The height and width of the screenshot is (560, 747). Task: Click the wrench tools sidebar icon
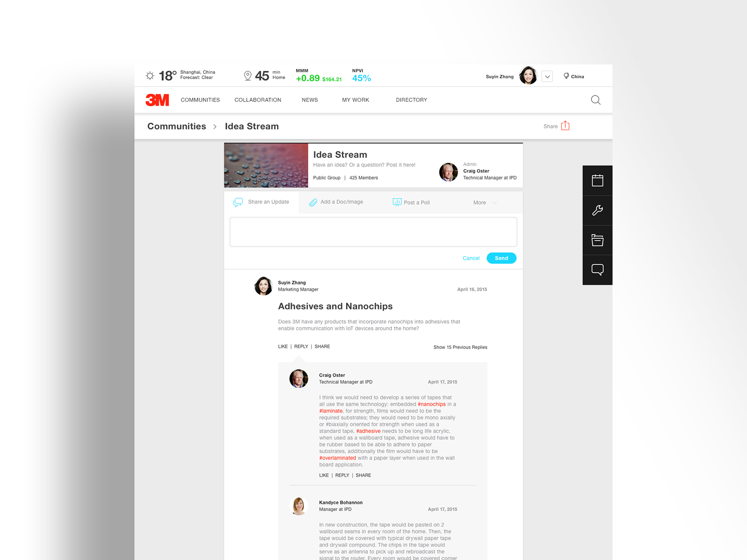click(x=597, y=210)
